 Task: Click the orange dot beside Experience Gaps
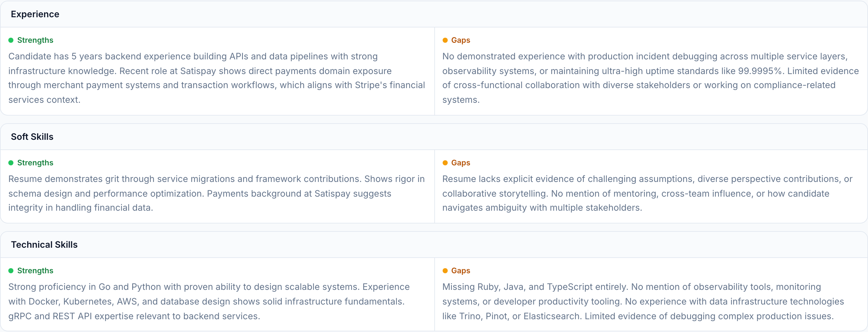coord(445,41)
